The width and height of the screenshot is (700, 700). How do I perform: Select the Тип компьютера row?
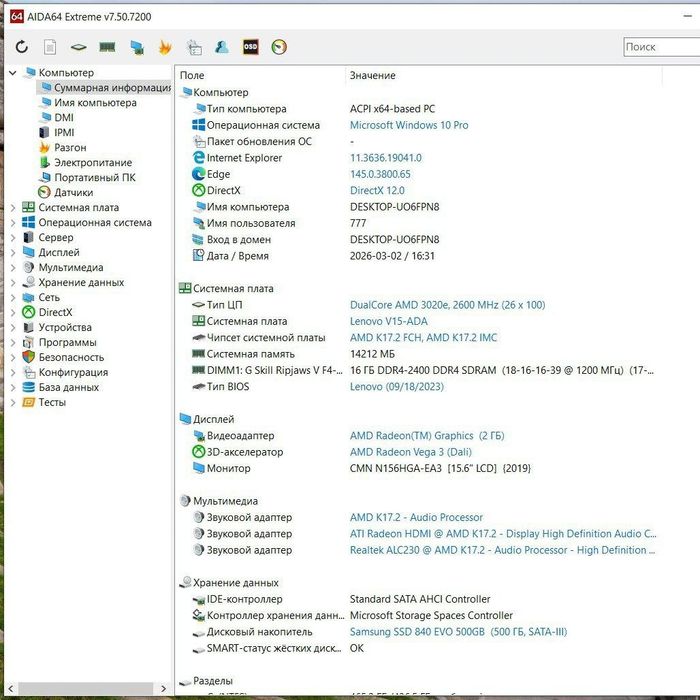point(314,108)
